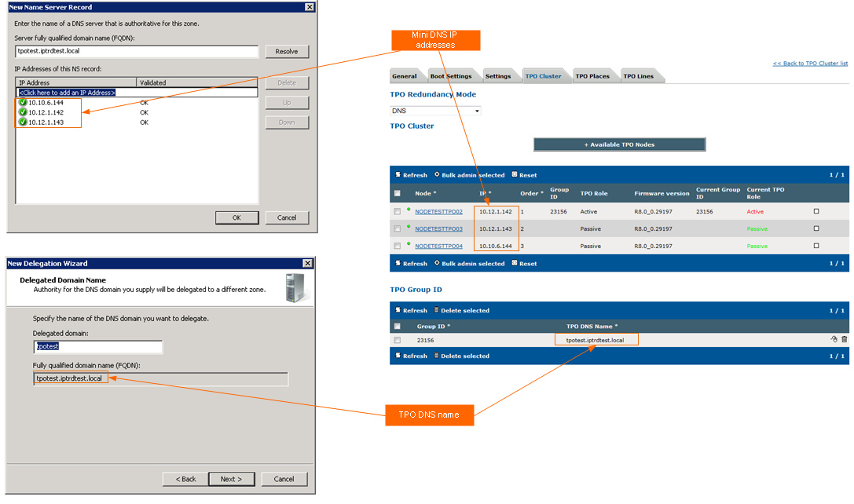The height and width of the screenshot is (504, 854).
Task: Open the NODETESTTPO03 node link
Action: [438, 229]
